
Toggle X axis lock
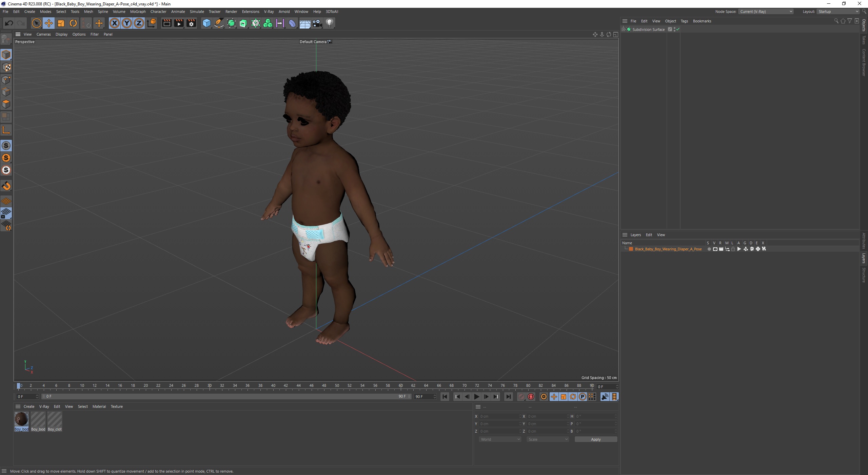[115, 23]
